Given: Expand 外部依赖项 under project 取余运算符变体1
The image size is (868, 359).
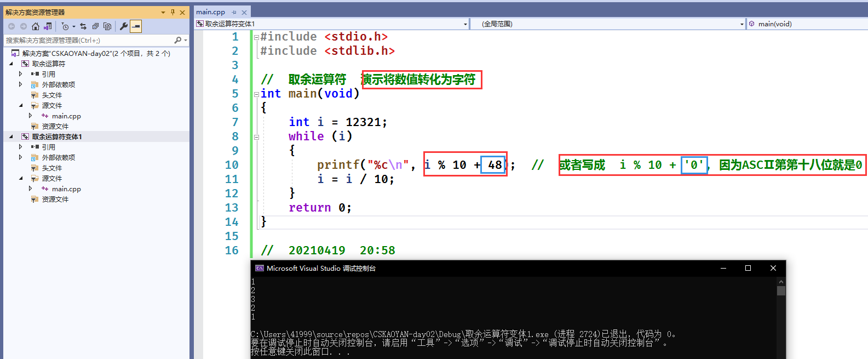Looking at the screenshot, I should point(21,157).
